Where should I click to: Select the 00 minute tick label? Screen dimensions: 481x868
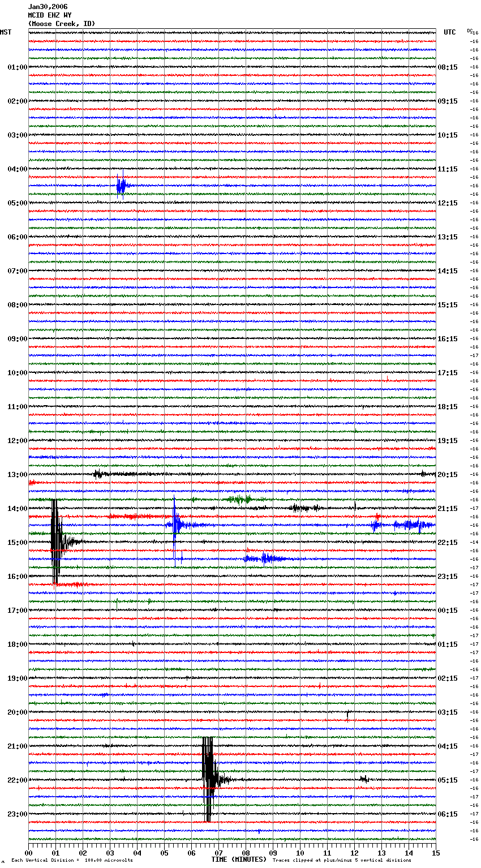28,853
